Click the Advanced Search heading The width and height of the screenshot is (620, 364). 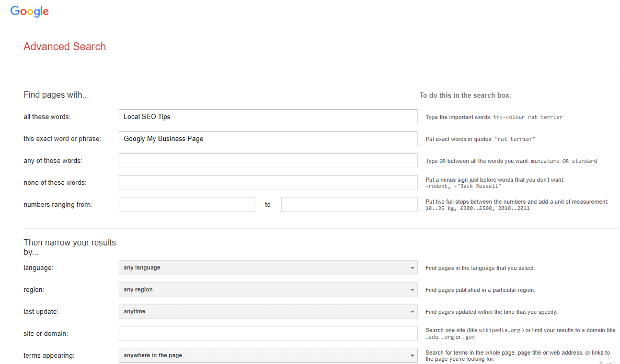click(64, 46)
